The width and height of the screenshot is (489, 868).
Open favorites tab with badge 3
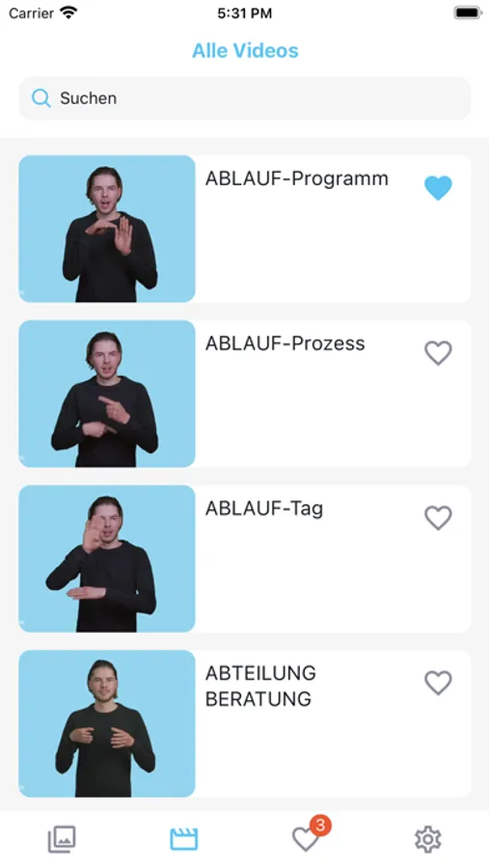[306, 839]
